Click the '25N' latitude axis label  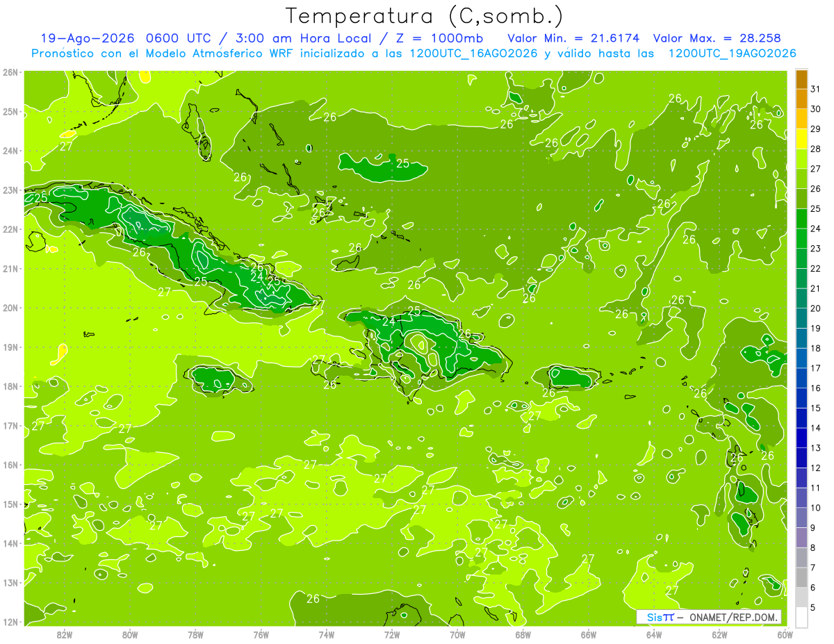tap(10, 111)
